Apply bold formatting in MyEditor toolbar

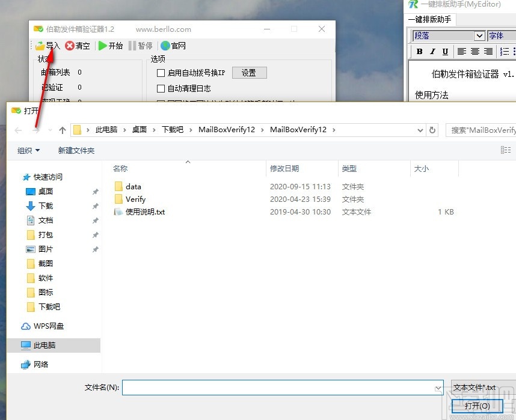click(419, 52)
